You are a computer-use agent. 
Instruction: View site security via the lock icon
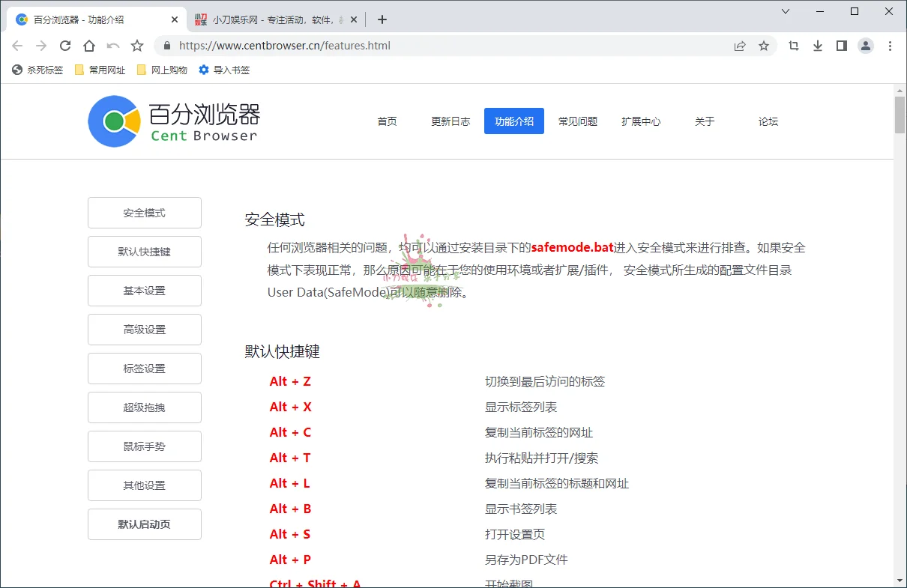(166, 46)
